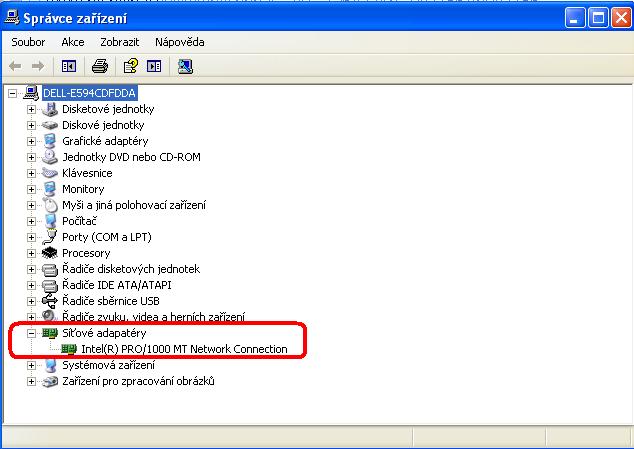
Task: Open the Zobrazit menu
Action: click(x=120, y=42)
